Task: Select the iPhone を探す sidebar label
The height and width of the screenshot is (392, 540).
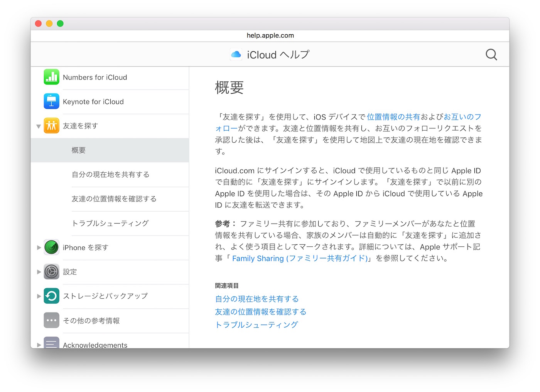Action: [x=86, y=247]
